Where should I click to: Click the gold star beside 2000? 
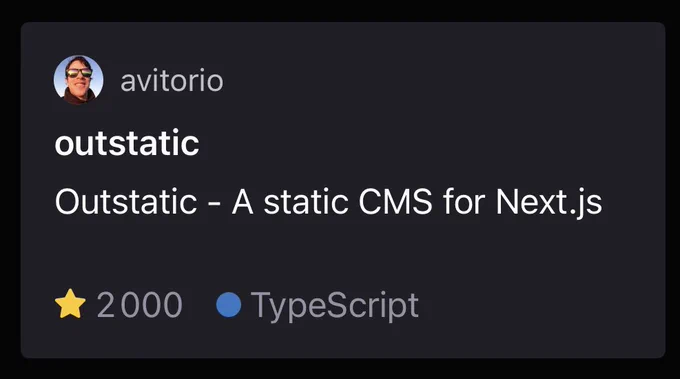(70, 304)
